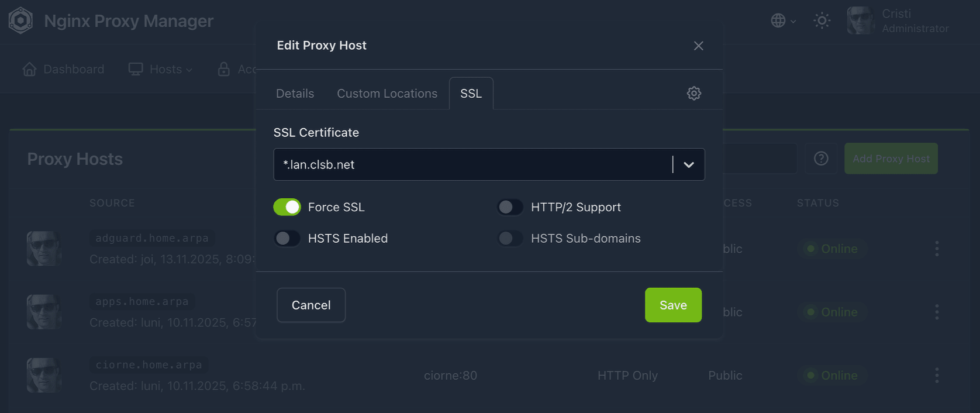This screenshot has height=413, width=980.
Task: Toggle the HSTS Sub-domains switch
Action: click(510, 239)
